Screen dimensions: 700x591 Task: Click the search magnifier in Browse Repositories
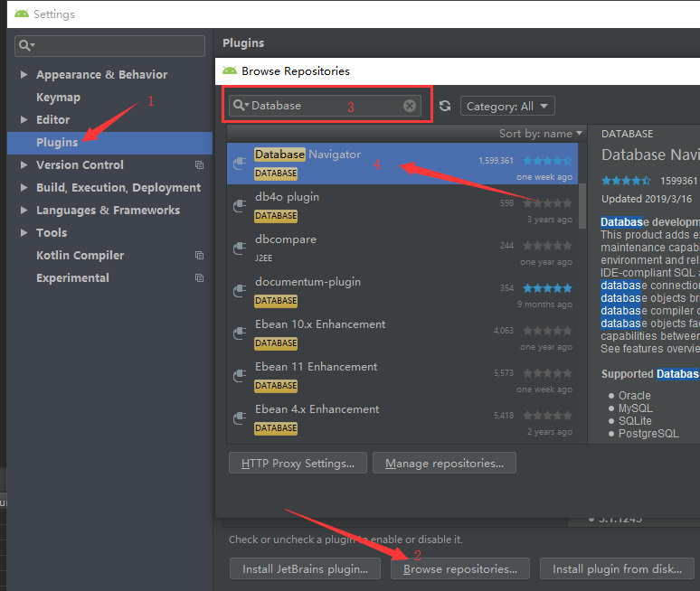pos(240,105)
